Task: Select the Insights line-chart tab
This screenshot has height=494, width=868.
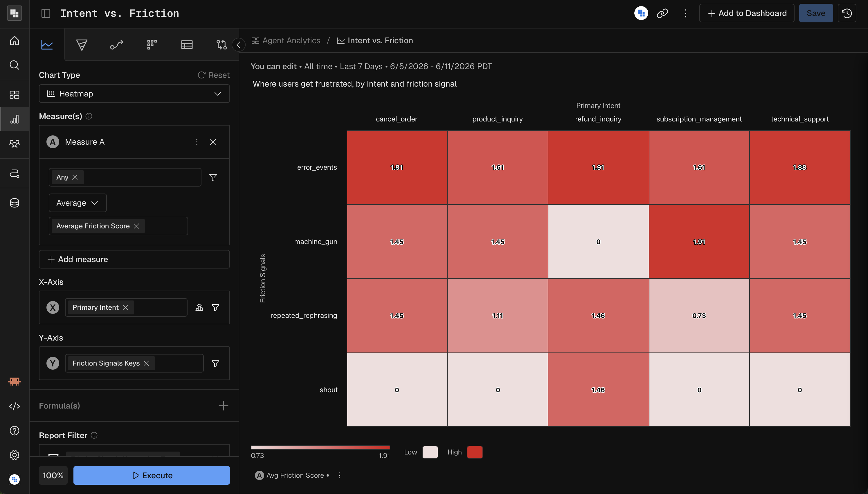Action: [x=47, y=44]
